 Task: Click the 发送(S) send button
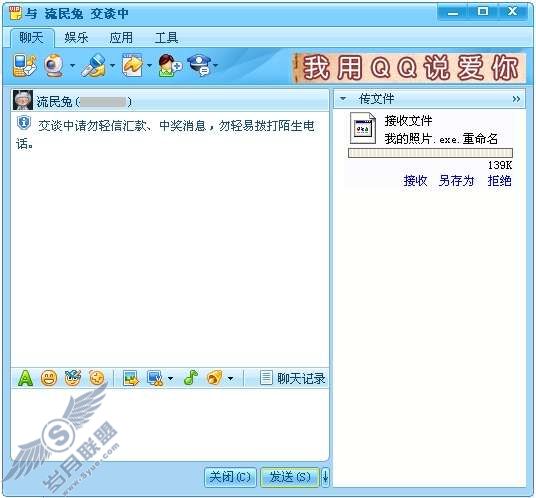[290, 476]
